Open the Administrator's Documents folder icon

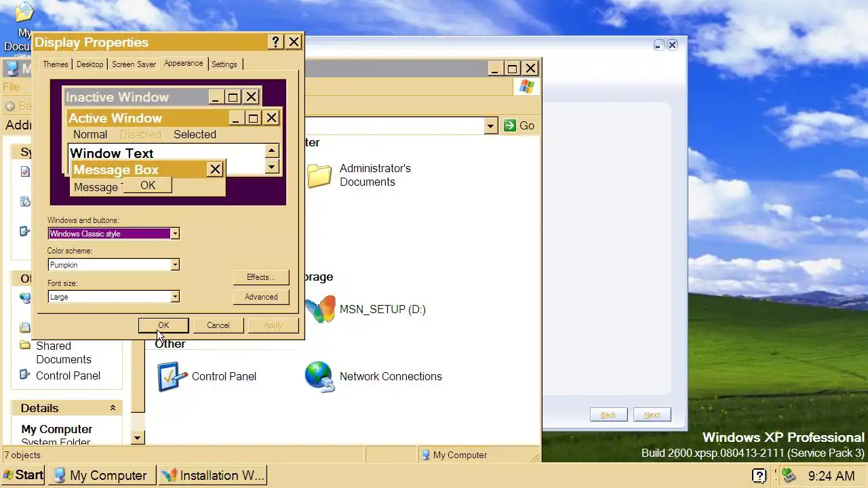pyautogui.click(x=319, y=176)
